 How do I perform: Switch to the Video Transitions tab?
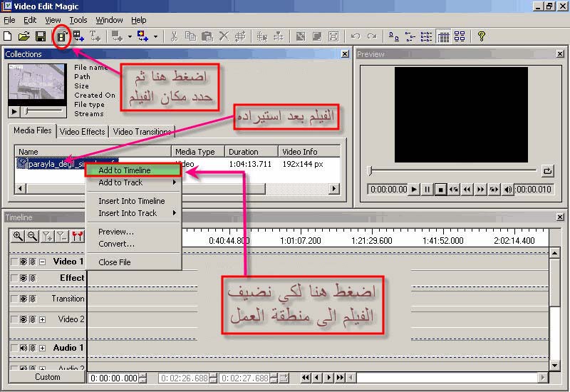tap(142, 132)
